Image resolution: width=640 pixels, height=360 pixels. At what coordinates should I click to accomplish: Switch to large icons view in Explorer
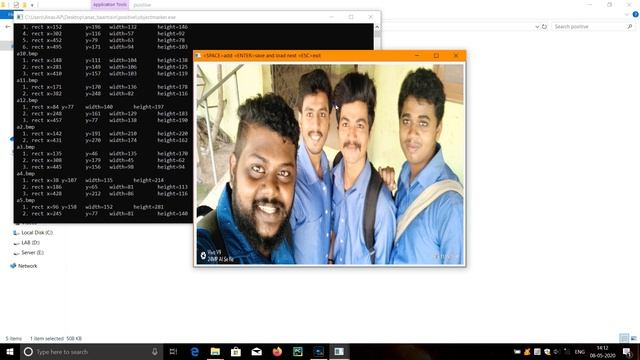tap(633, 338)
